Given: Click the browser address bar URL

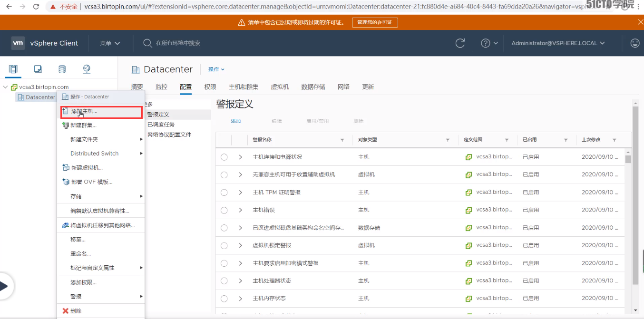Looking at the screenshot, I should (x=333, y=7).
